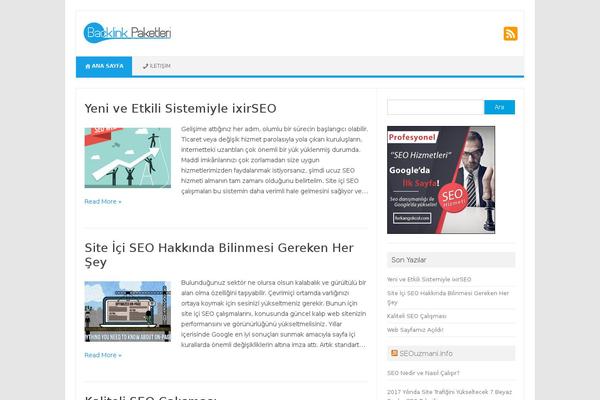Open Web Sayfamız Açıldı! recent post link

415,330
